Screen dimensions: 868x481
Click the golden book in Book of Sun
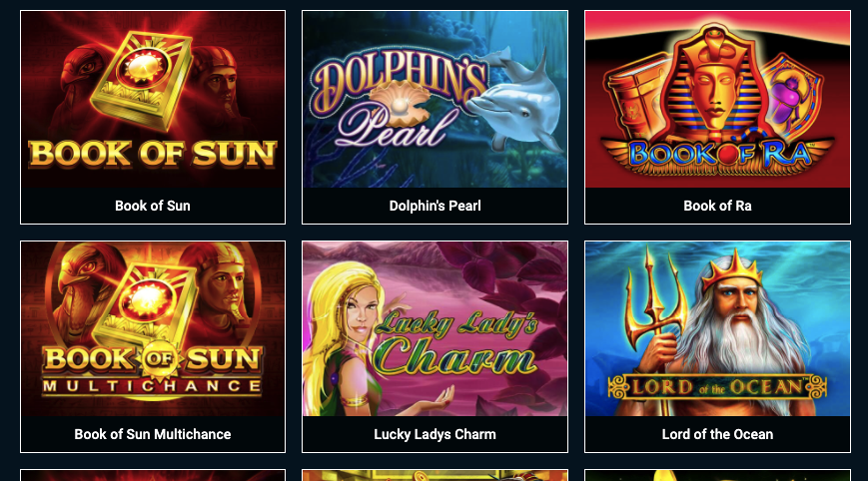(x=143, y=80)
